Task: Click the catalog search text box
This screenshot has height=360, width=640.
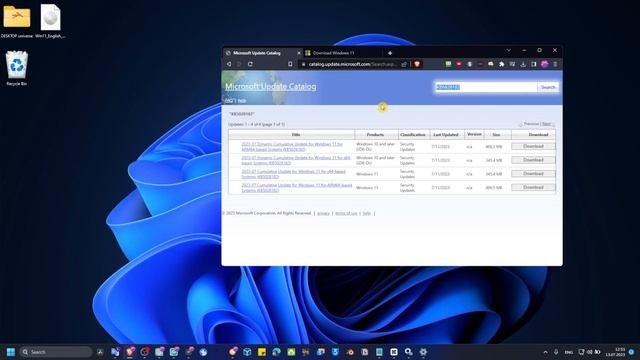Action: point(486,87)
